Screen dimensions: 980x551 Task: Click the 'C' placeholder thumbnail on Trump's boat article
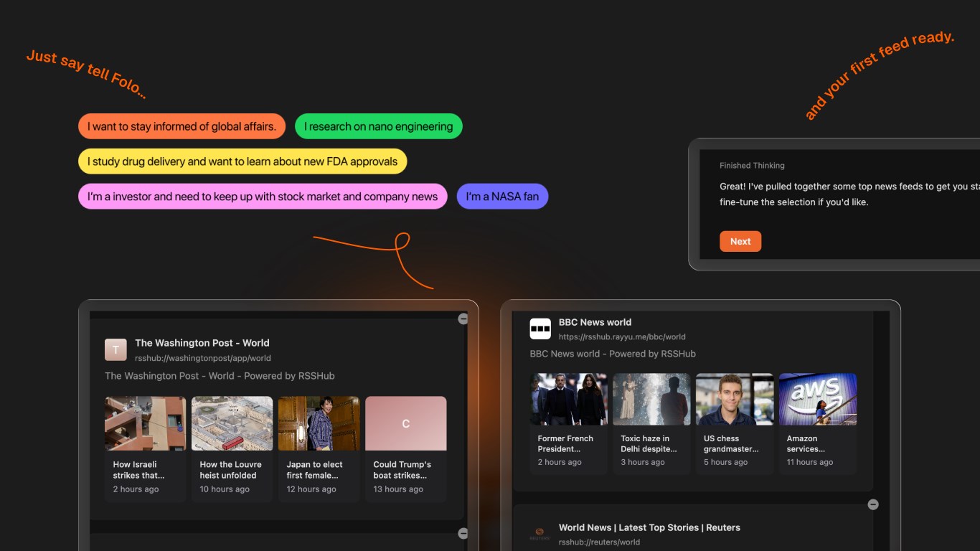[x=405, y=423]
